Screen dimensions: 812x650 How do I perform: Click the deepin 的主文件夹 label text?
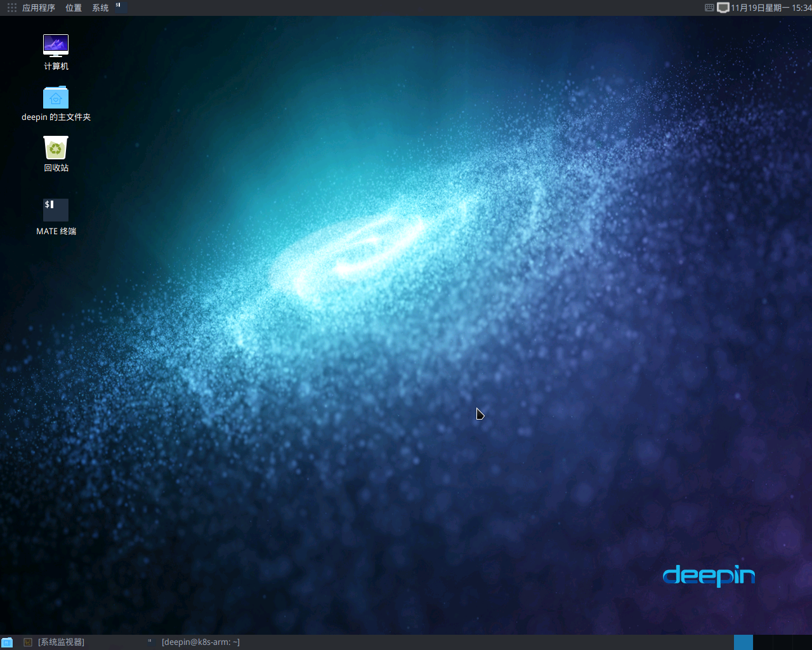point(56,117)
